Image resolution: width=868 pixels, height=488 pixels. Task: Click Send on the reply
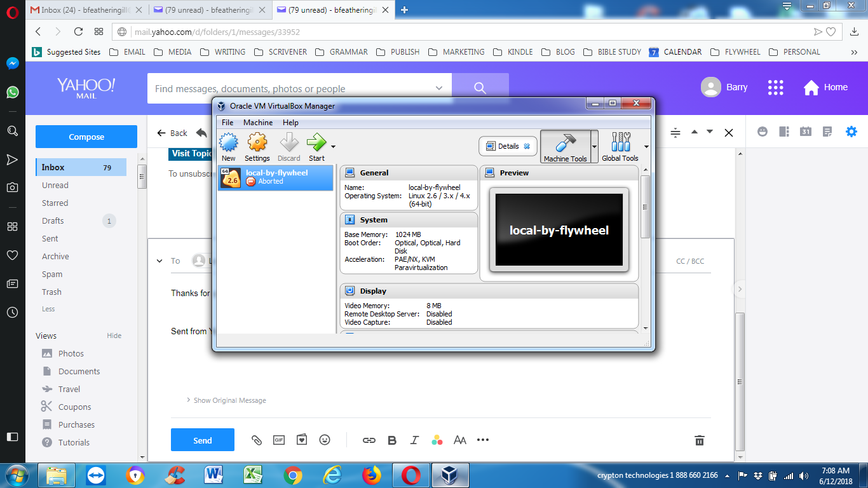(x=203, y=440)
